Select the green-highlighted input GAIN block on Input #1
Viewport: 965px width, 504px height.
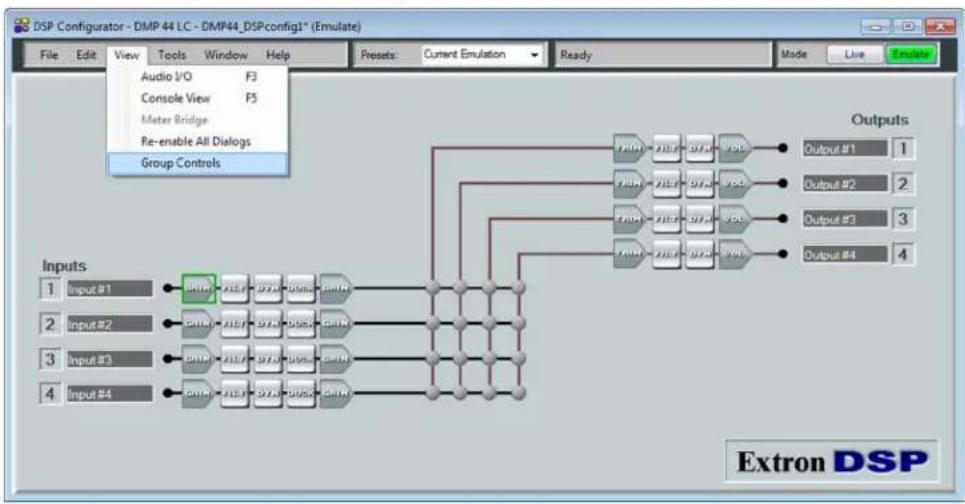pos(199,288)
